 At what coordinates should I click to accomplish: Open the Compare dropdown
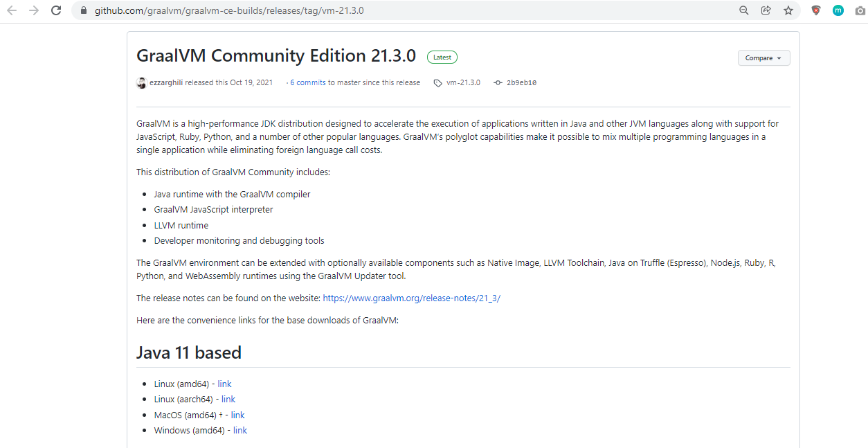763,58
